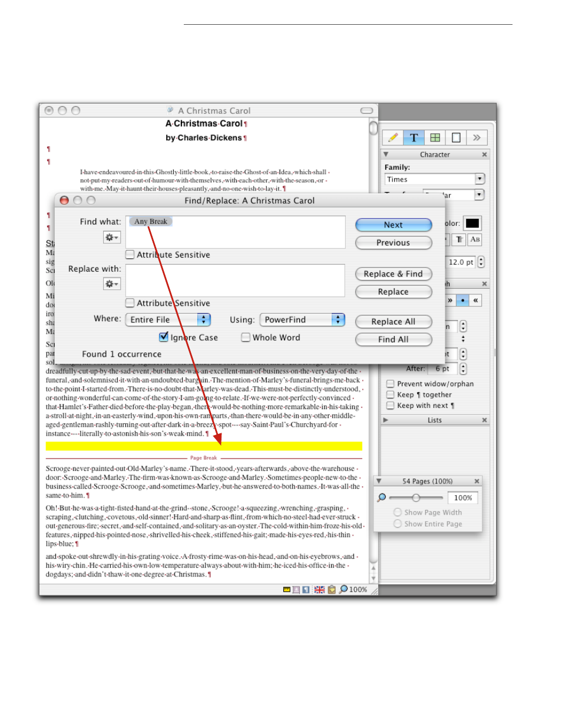This screenshot has height=728, width=562.
Task: Open the Using: PowerFind dropdown
Action: pos(302,319)
